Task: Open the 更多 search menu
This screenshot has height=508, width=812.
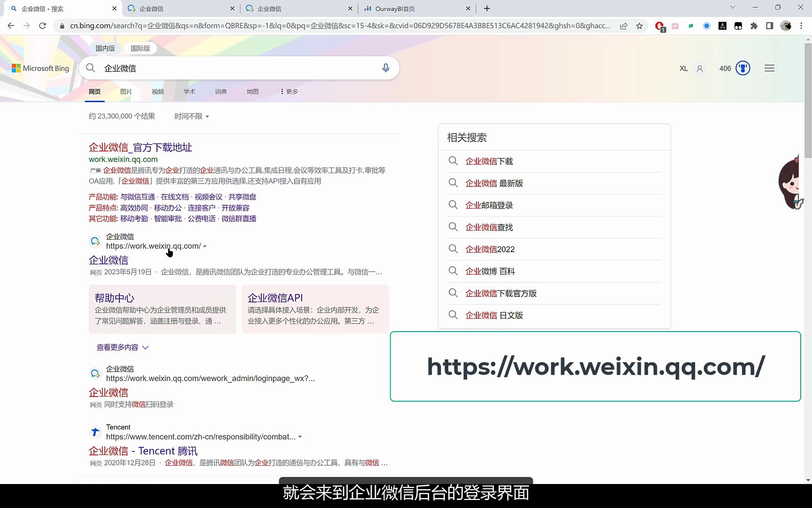Action: coord(288,91)
